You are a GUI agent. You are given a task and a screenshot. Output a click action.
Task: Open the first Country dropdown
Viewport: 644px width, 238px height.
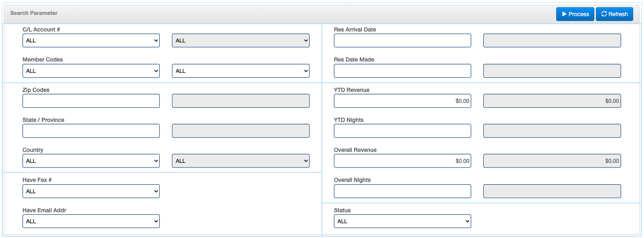[x=91, y=161]
